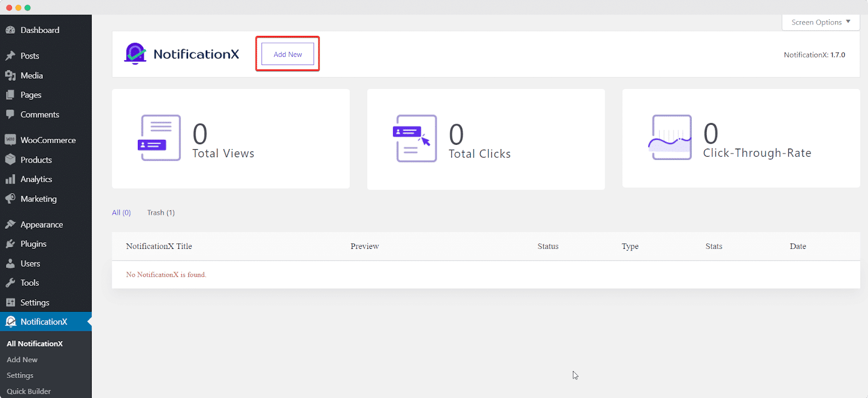The image size is (868, 398).
Task: Open the Add New submenu link
Action: click(22, 360)
